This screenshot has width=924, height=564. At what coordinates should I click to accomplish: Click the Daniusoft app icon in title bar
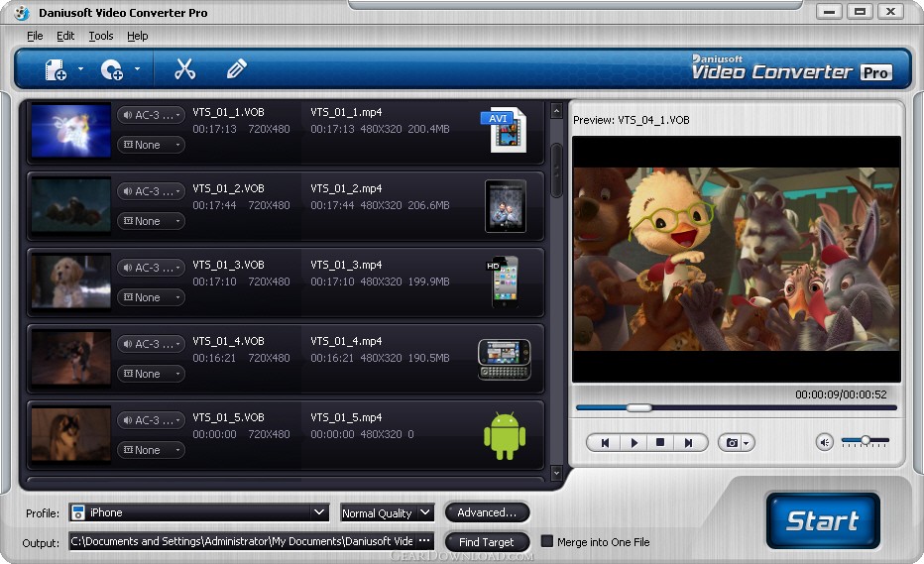click(x=21, y=12)
